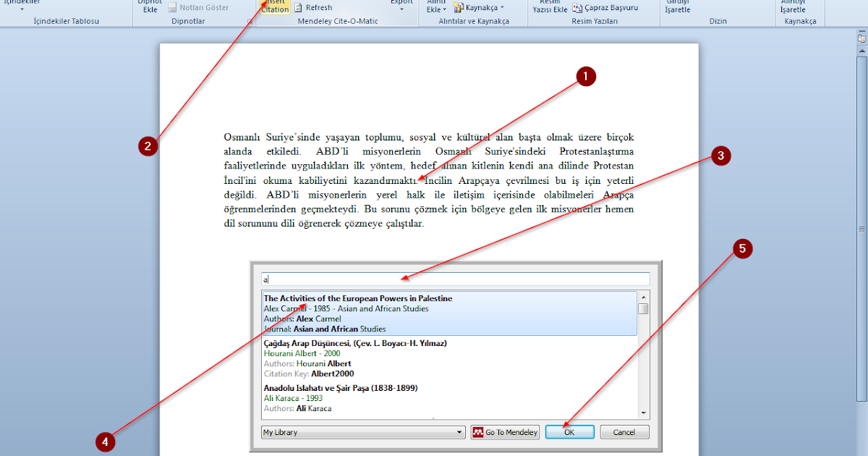The image size is (868, 456).
Task: Select the 'Çağdaş Arap Düşüncesi' reference
Action: (449, 358)
